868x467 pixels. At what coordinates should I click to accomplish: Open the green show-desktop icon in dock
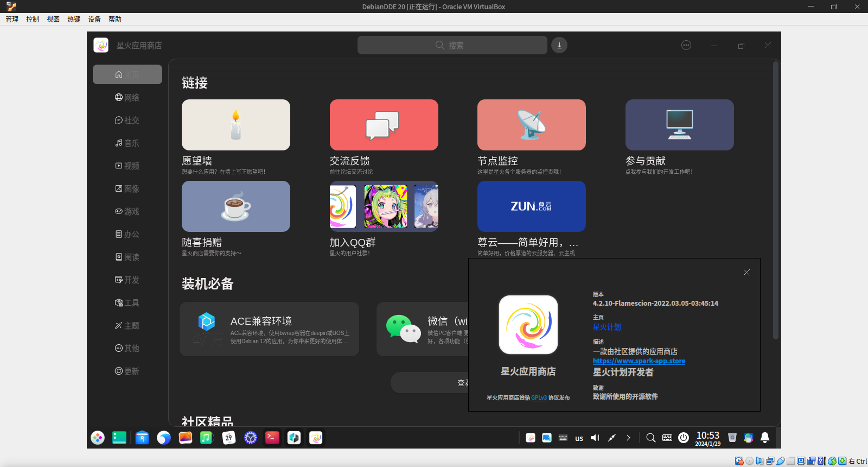point(119,438)
